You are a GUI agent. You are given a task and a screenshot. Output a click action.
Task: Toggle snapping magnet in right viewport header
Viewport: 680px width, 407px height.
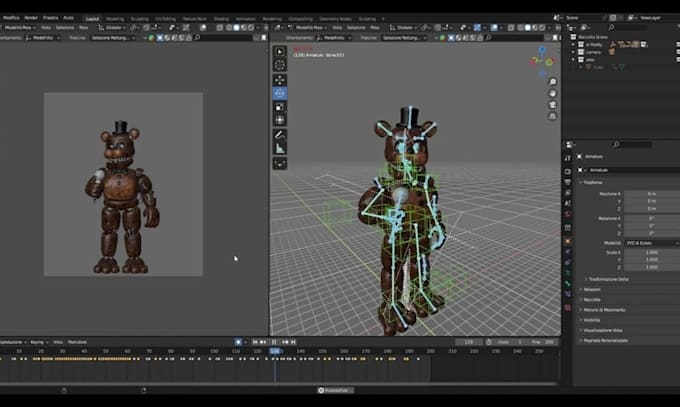tap(438, 27)
